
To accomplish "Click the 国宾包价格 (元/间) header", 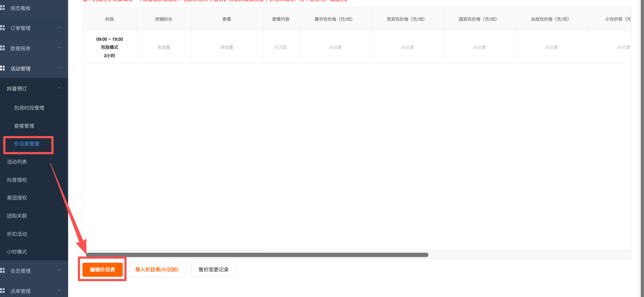I will (x=479, y=19).
